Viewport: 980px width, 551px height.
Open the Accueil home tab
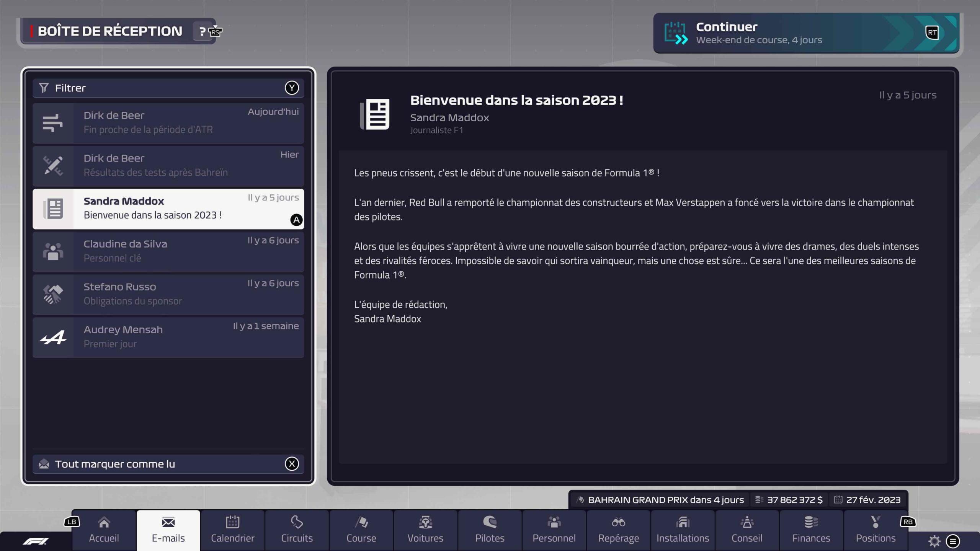tap(104, 530)
